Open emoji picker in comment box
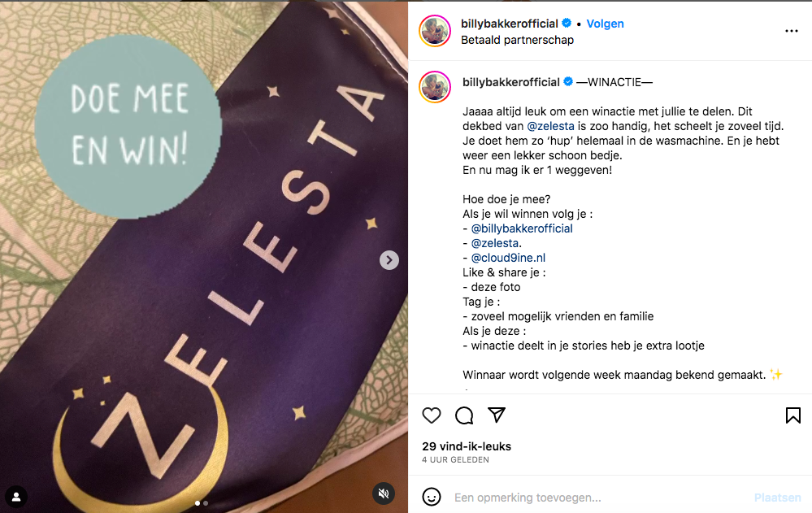Image resolution: width=812 pixels, height=513 pixels. click(432, 497)
